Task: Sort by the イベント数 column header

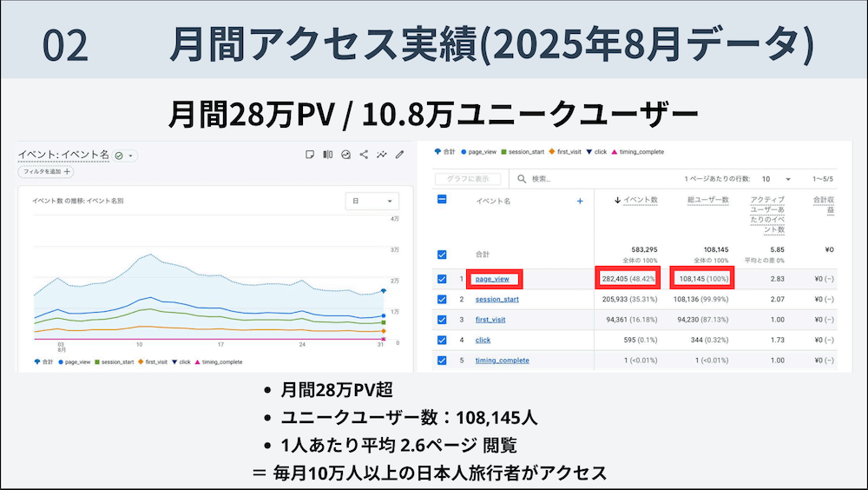Action: point(636,201)
